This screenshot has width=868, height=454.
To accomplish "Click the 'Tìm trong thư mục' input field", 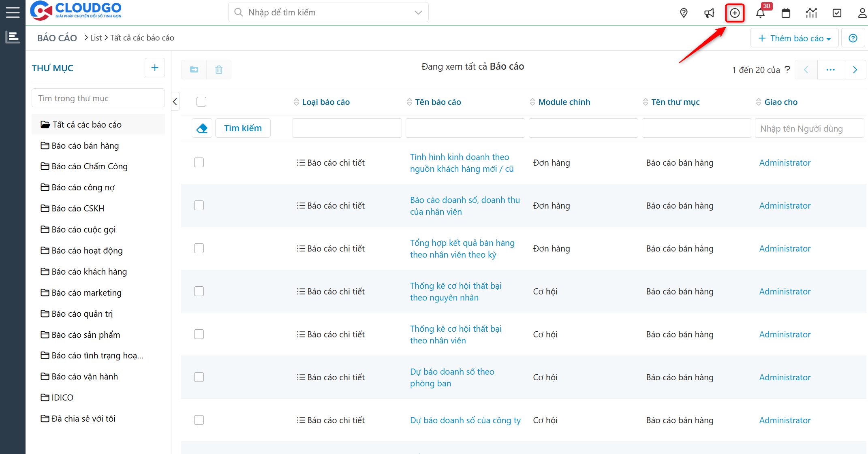I will tap(98, 98).
